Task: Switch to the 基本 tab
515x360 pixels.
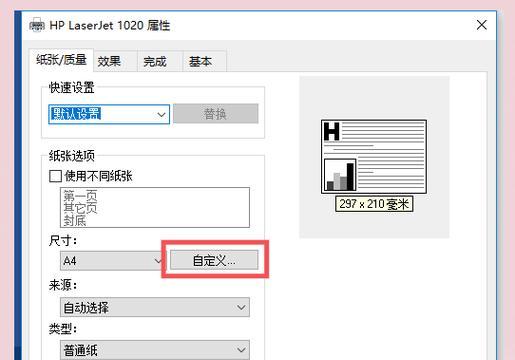Action: [x=205, y=61]
